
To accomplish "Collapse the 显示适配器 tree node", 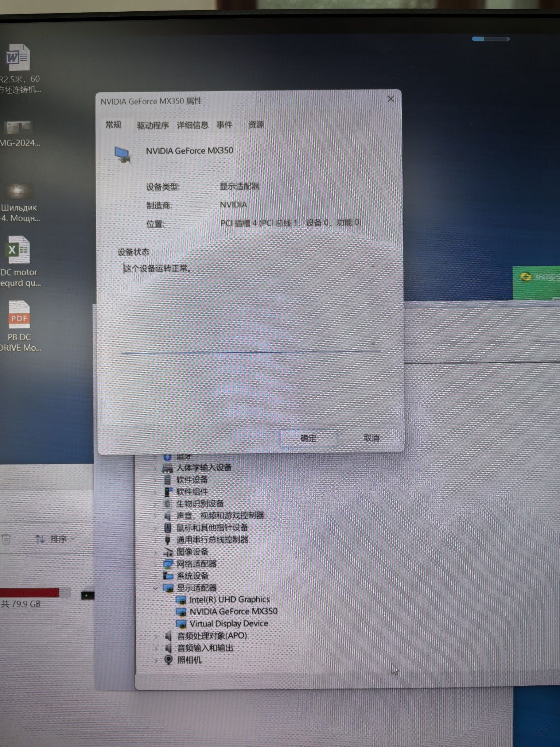I will 155,588.
